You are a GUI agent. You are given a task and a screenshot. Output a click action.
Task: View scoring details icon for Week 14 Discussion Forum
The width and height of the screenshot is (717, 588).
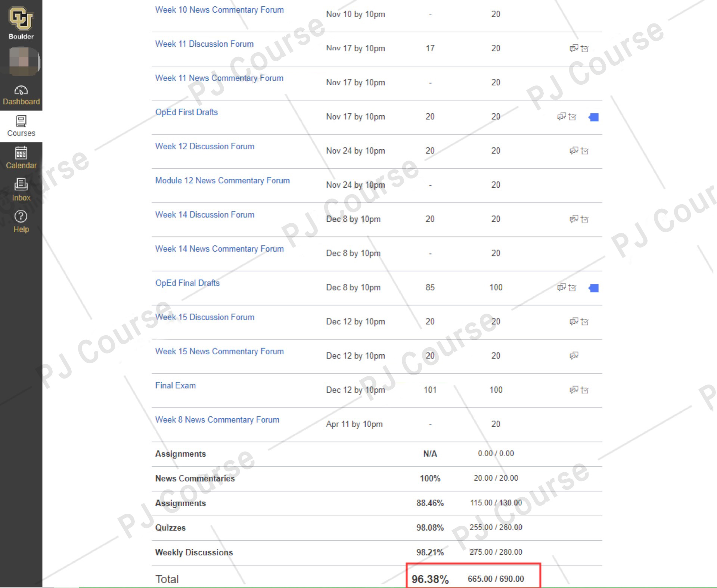click(584, 219)
